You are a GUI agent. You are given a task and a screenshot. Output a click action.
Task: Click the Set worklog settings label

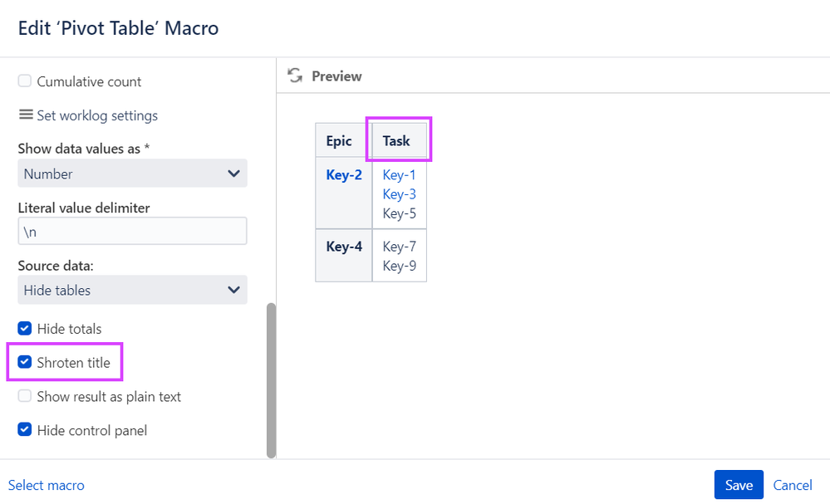coord(96,115)
